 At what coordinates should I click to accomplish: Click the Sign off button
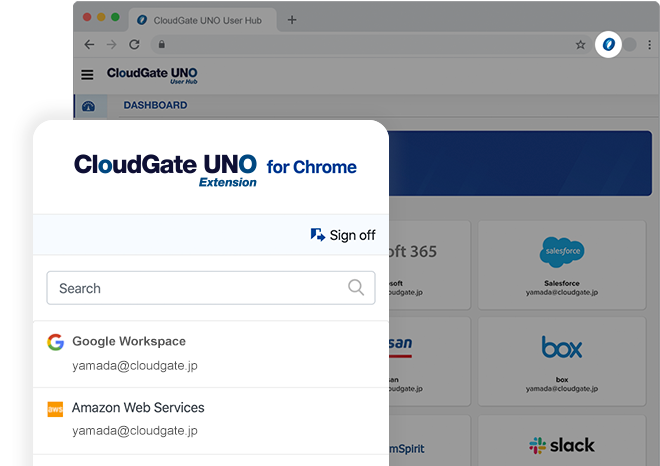[343, 235]
